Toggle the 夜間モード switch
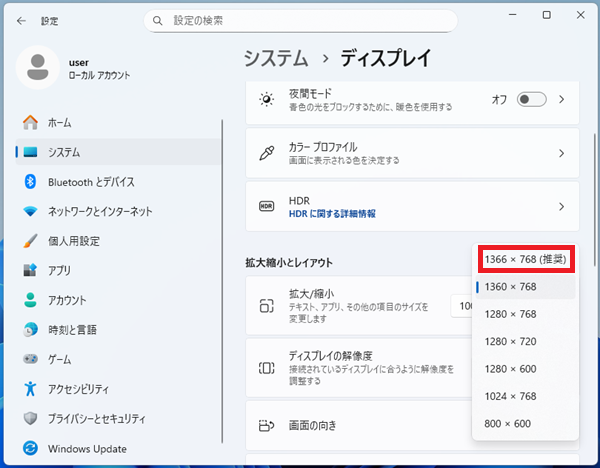The height and width of the screenshot is (468, 600). pyautogui.click(x=531, y=99)
